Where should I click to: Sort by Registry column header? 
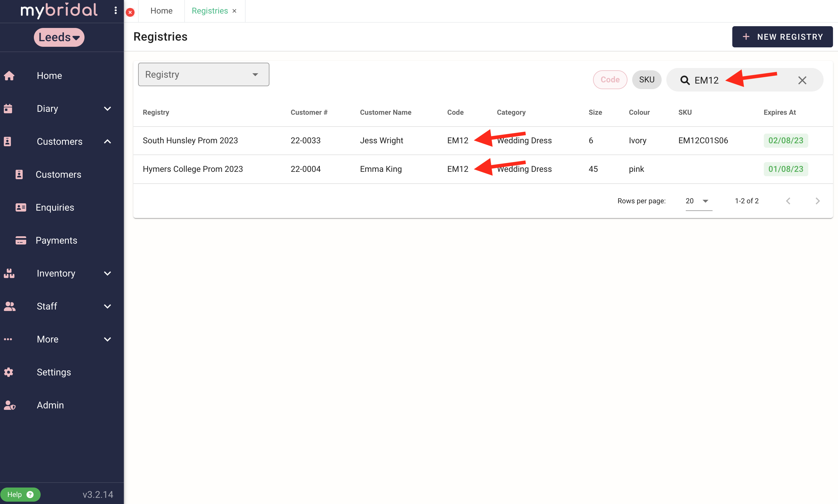(x=156, y=112)
